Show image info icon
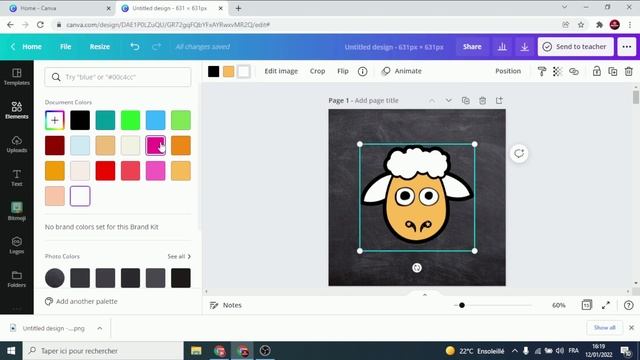The image size is (640, 360). [x=362, y=71]
